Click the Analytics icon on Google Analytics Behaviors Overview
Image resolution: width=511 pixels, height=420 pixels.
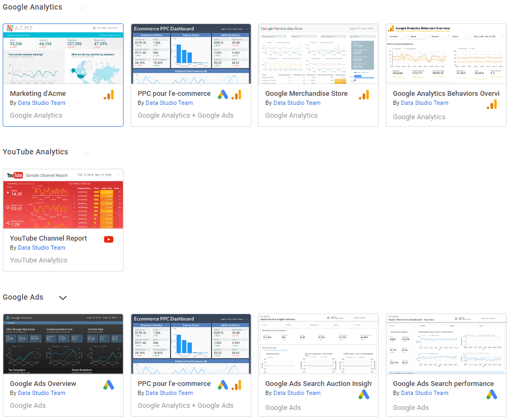pos(491,105)
